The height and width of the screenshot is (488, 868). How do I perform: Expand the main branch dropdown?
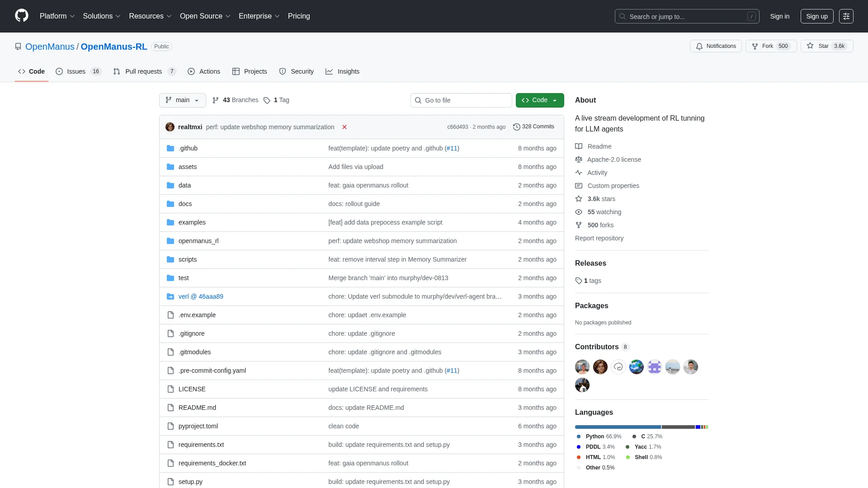(x=182, y=100)
